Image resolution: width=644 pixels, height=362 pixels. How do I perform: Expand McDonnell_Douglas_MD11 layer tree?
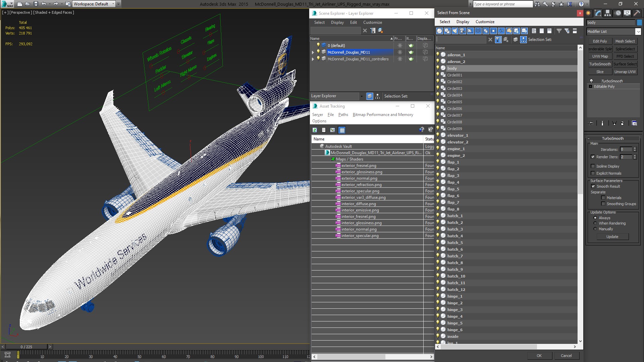pyautogui.click(x=313, y=52)
